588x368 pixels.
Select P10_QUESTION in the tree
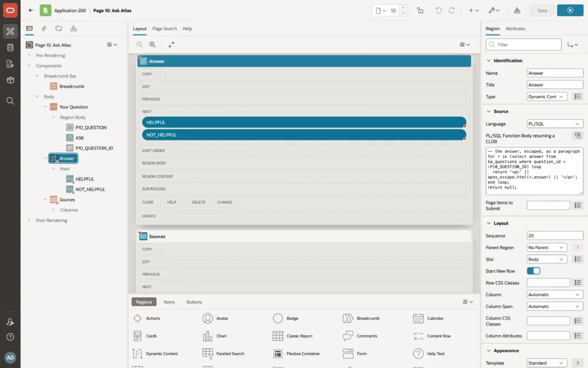click(86, 127)
